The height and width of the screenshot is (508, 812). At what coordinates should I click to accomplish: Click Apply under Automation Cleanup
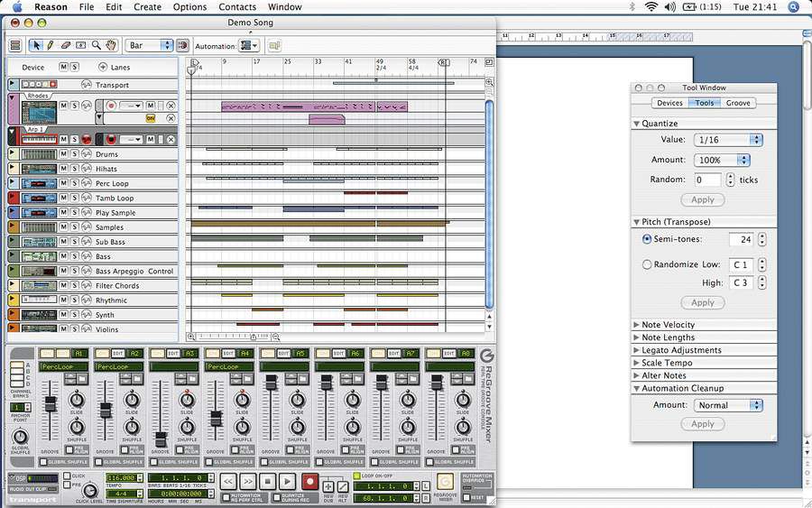pos(703,424)
